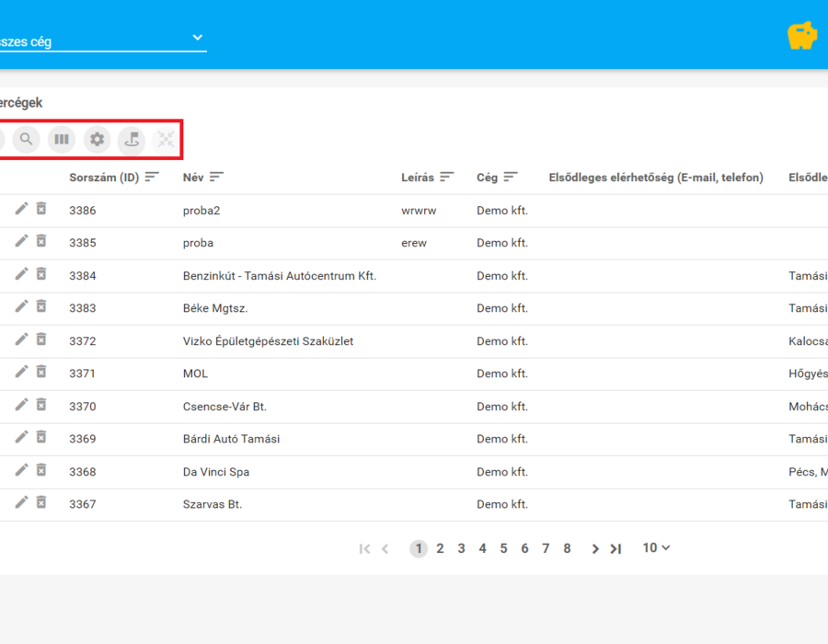Viewport: 828px width, 644px height.
Task: Open table settings gear icon
Action: point(97,139)
